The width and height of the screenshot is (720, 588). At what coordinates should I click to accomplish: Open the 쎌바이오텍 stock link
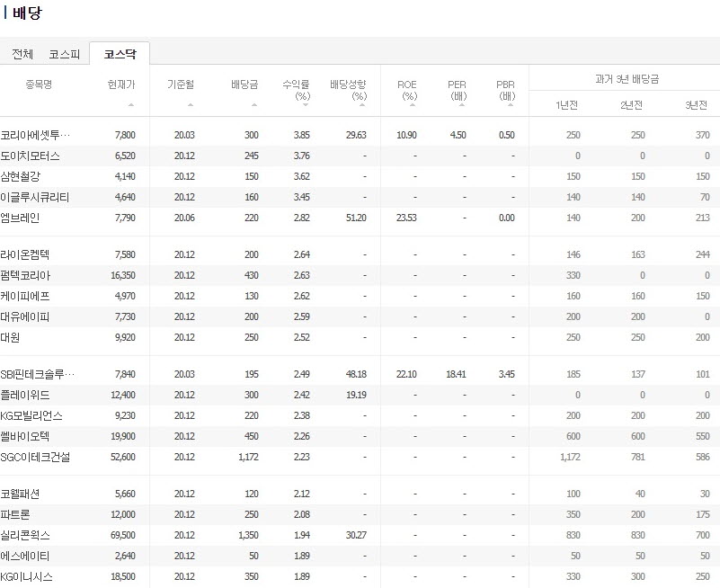pyautogui.click(x=25, y=436)
